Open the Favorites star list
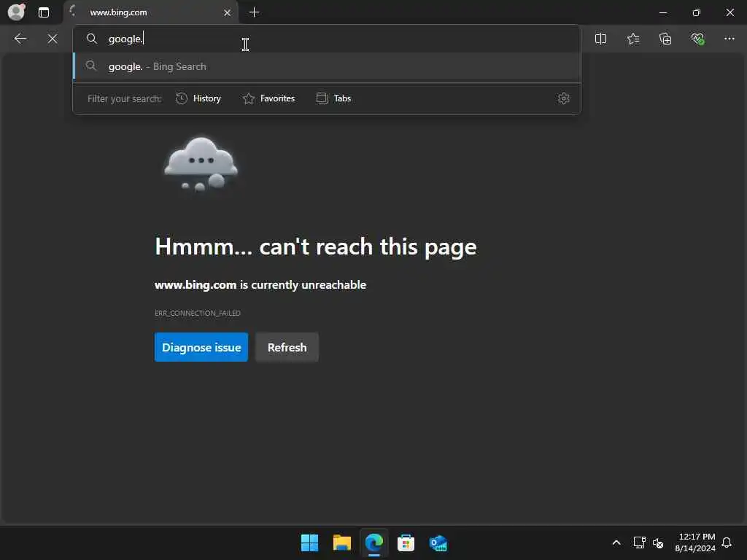747x560 pixels. pos(633,39)
